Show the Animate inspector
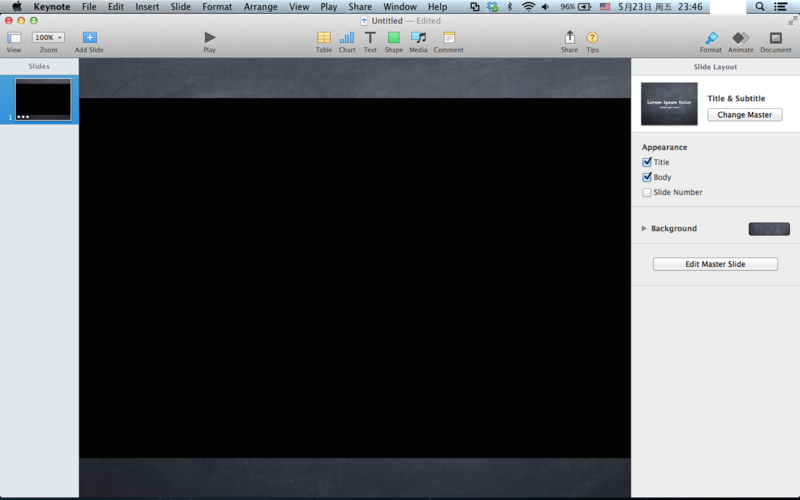The image size is (800, 500). click(740, 37)
